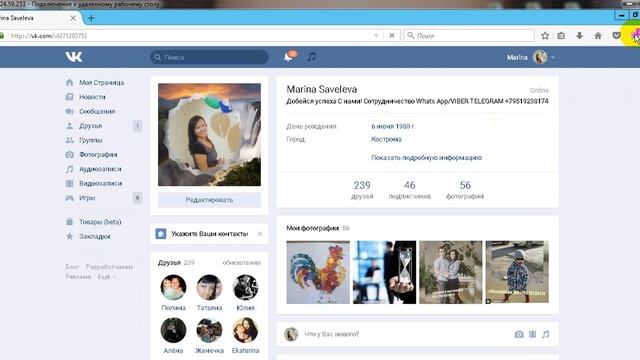The width and height of the screenshot is (640, 360).
Task: Click the VK logo in header
Action: (x=74, y=57)
